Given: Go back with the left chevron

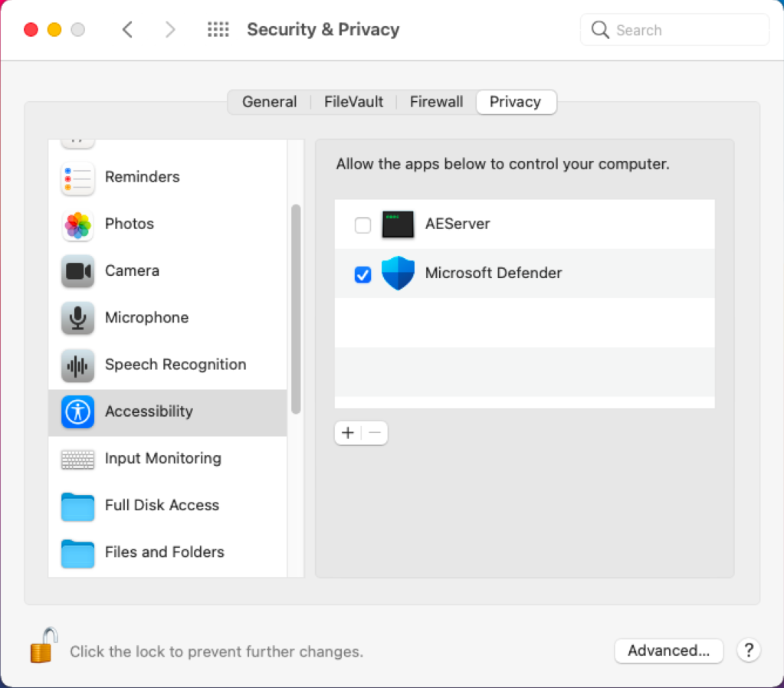Looking at the screenshot, I should [127, 30].
